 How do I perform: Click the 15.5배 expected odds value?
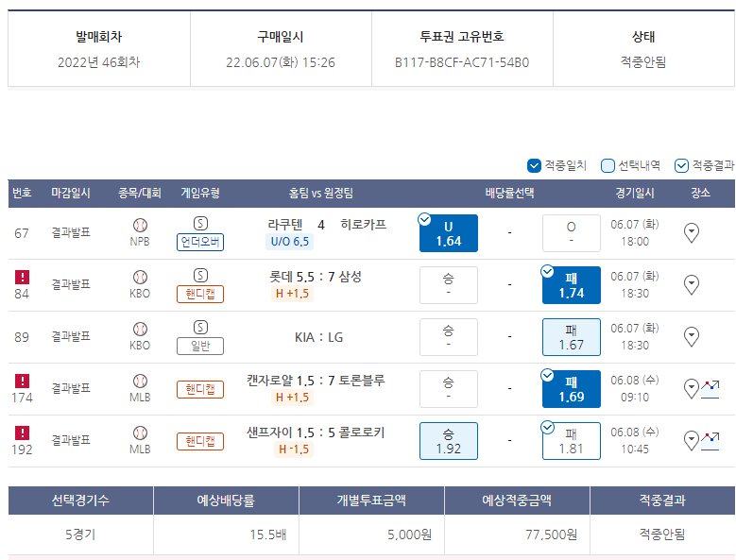[x=268, y=535]
